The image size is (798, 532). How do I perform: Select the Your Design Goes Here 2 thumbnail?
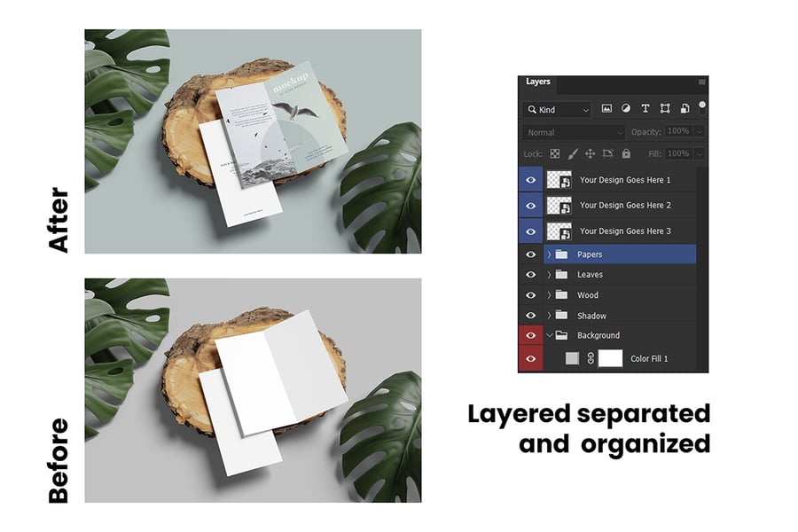(559, 206)
